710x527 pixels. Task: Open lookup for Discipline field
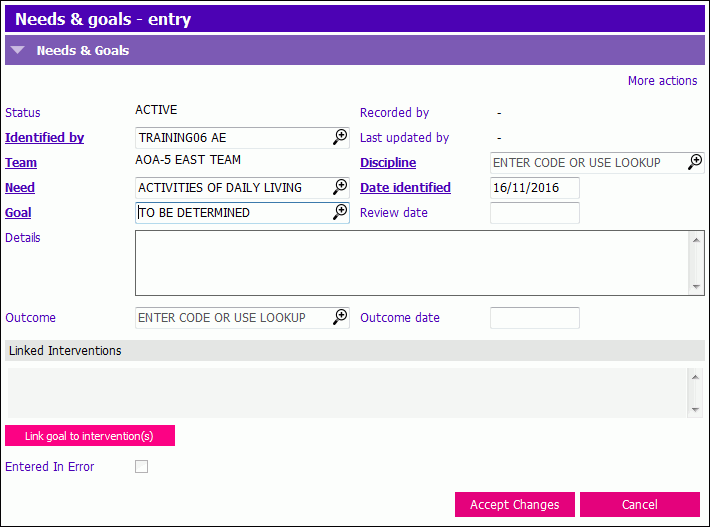click(x=695, y=162)
